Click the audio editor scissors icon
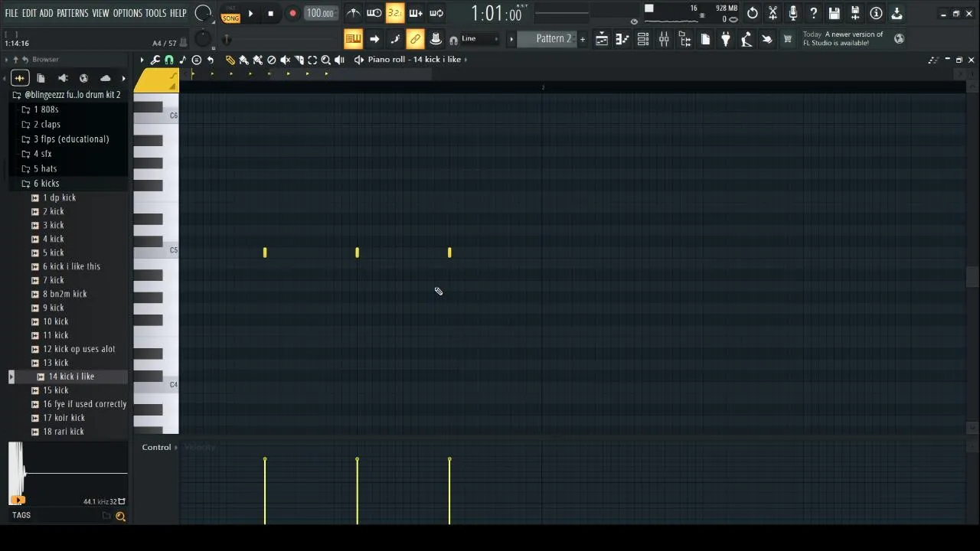 coord(773,13)
